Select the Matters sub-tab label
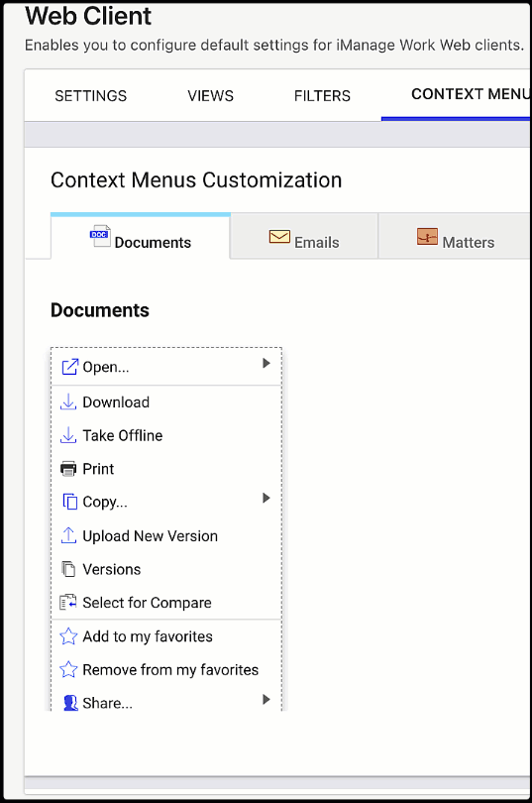The height and width of the screenshot is (803, 532). coord(469,242)
